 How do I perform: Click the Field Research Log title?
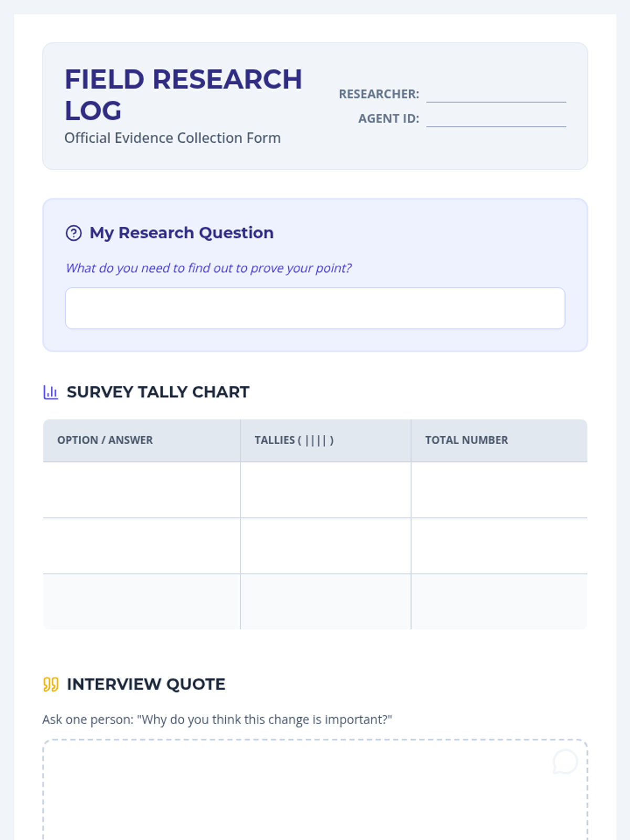tap(183, 95)
